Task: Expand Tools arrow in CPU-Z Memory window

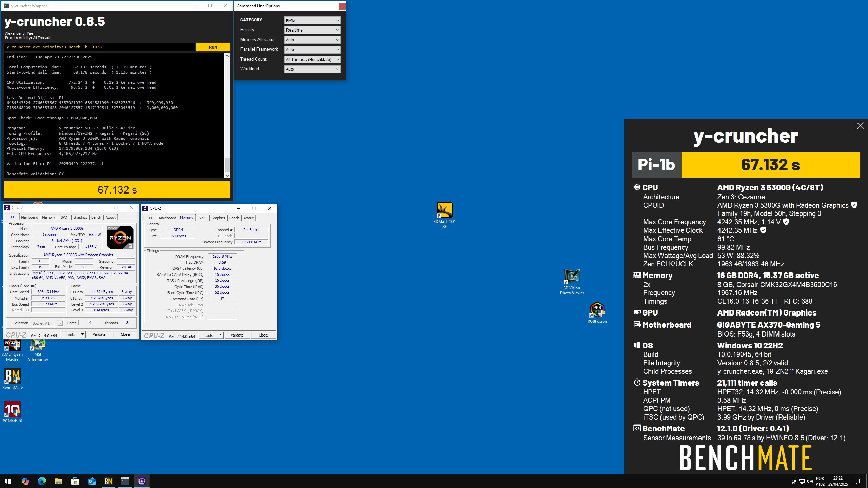Action: pyautogui.click(x=220, y=335)
